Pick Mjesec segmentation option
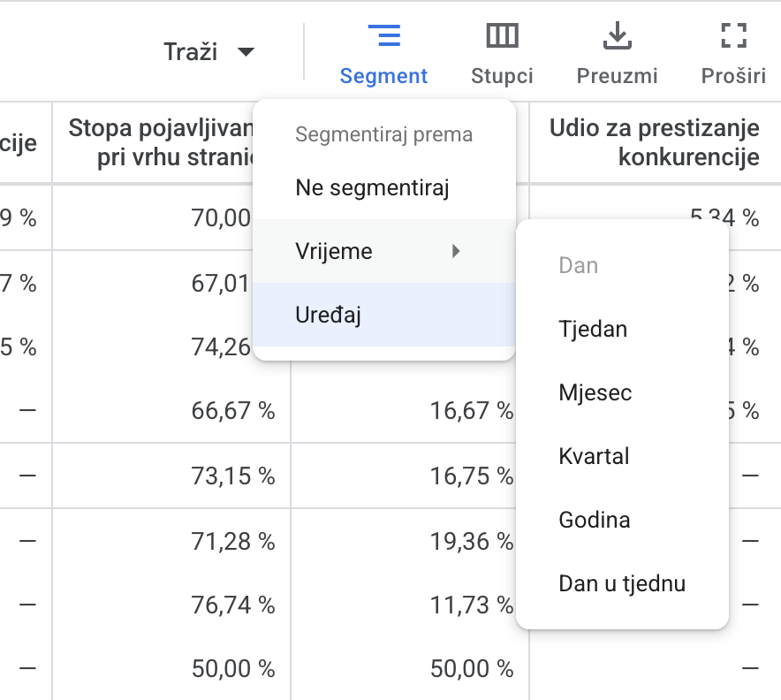 tap(595, 393)
